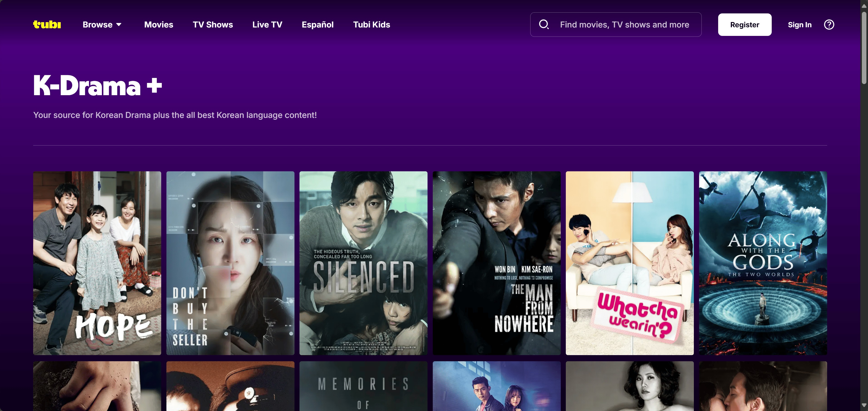Expand the Browse dropdown menu
This screenshot has height=411, width=868.
tap(102, 25)
